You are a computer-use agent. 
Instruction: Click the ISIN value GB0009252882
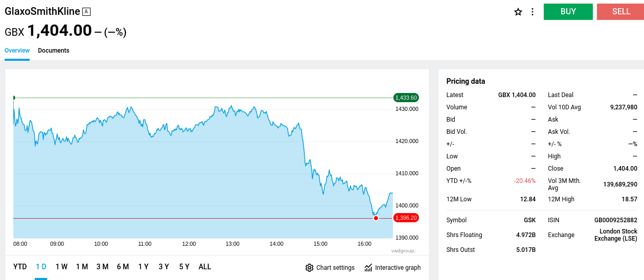(x=616, y=220)
